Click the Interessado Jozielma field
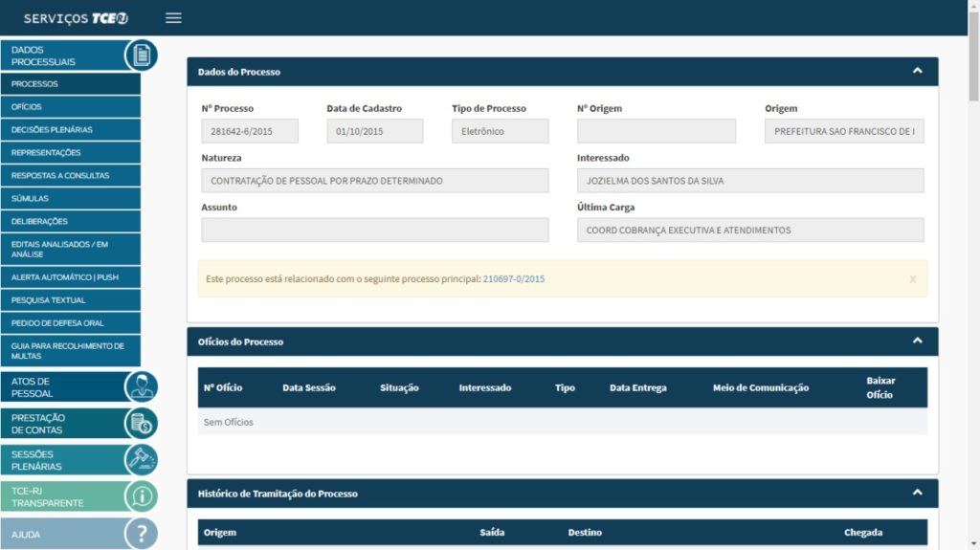 click(x=750, y=181)
